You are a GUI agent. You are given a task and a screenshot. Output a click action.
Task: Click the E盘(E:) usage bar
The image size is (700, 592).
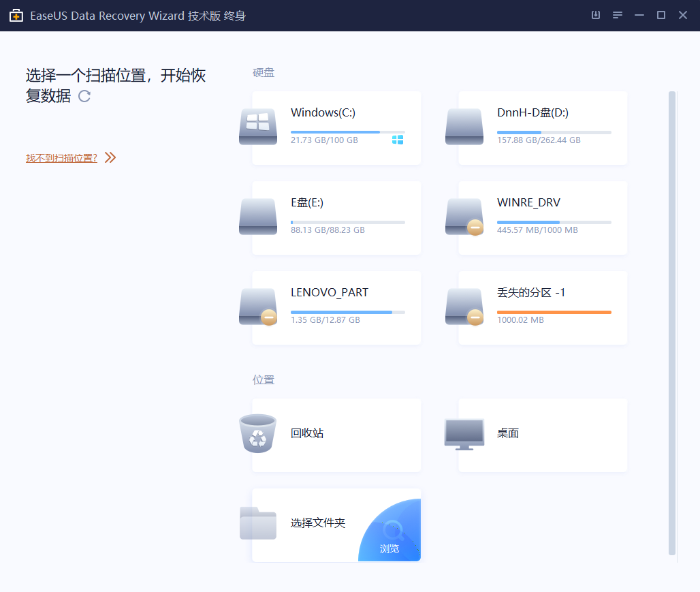(348, 222)
